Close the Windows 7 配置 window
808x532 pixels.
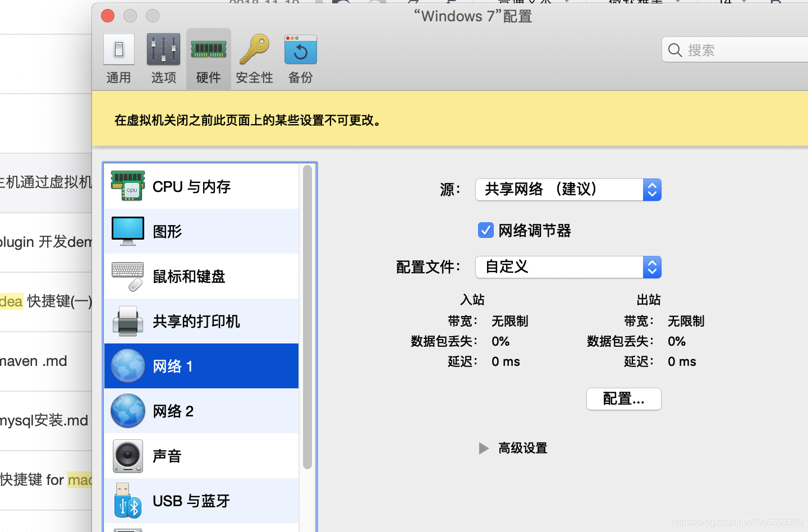pos(108,16)
